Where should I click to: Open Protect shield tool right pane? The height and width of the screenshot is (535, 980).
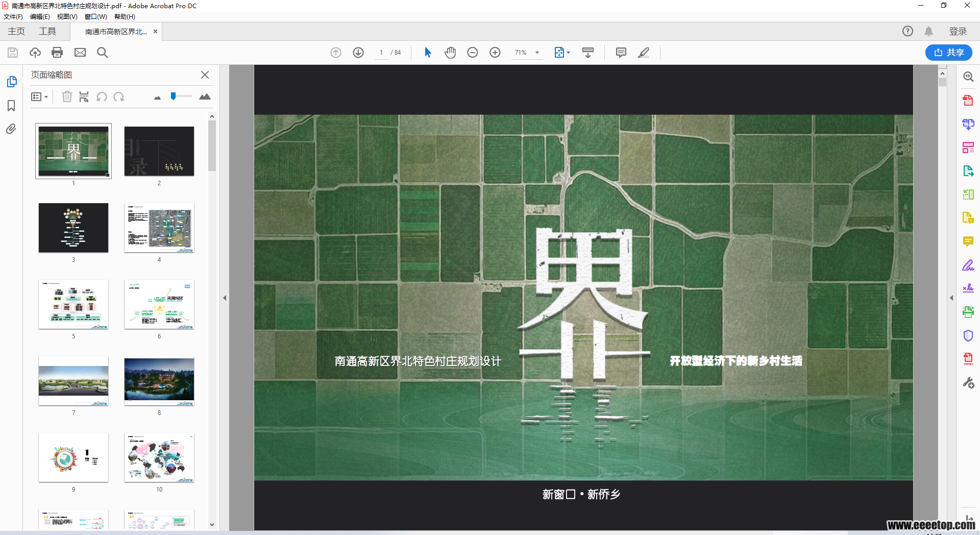968,335
